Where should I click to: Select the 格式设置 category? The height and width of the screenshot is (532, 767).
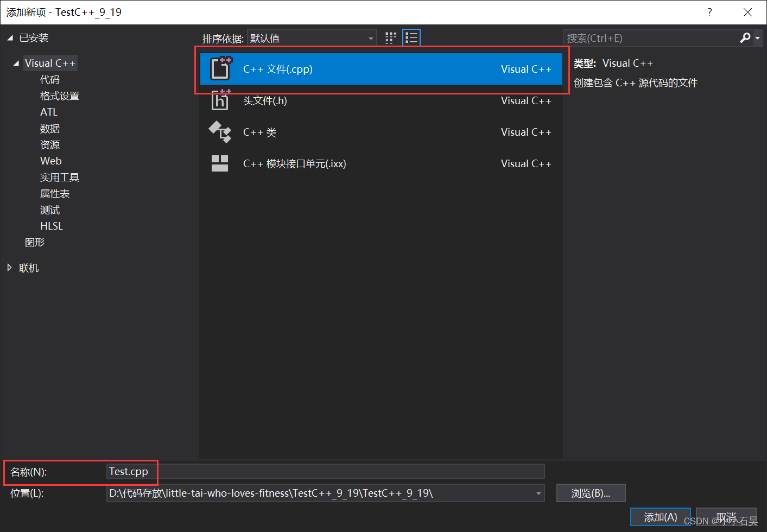[x=60, y=96]
